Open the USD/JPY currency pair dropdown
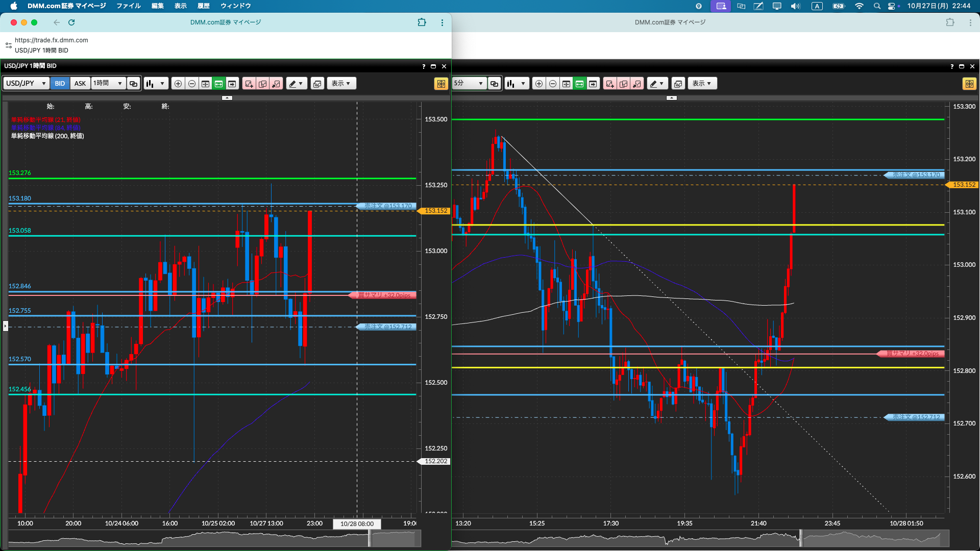Viewport: 980px width, 551px height. tap(26, 84)
